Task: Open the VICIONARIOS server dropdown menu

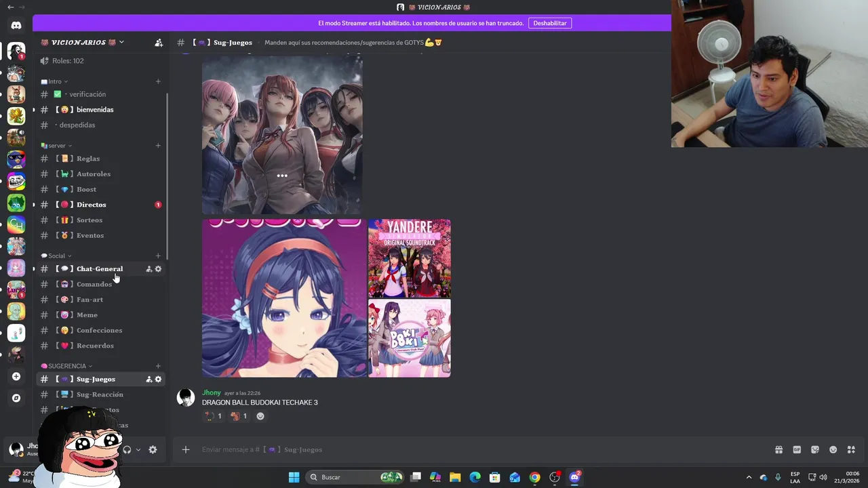Action: point(82,42)
